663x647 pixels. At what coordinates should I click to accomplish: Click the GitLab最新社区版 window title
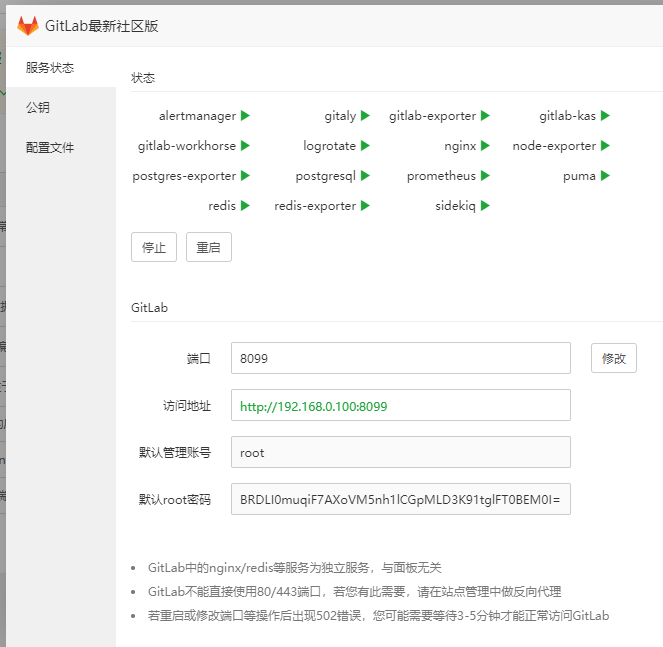pyautogui.click(x=101, y=26)
